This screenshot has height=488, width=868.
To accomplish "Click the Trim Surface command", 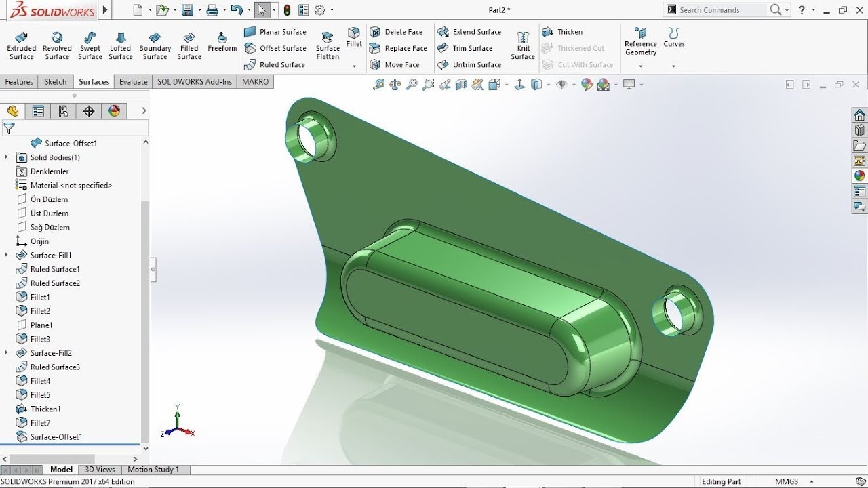I will (465, 48).
